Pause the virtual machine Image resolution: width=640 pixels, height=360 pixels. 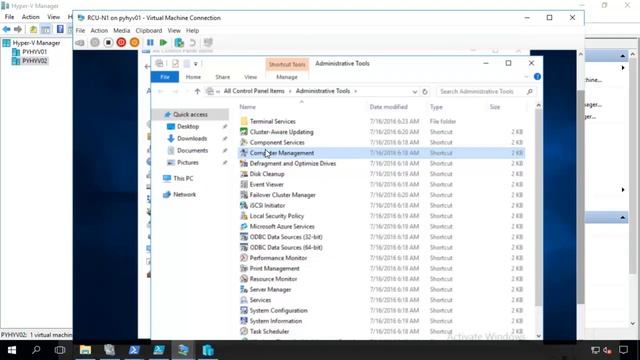(150, 42)
